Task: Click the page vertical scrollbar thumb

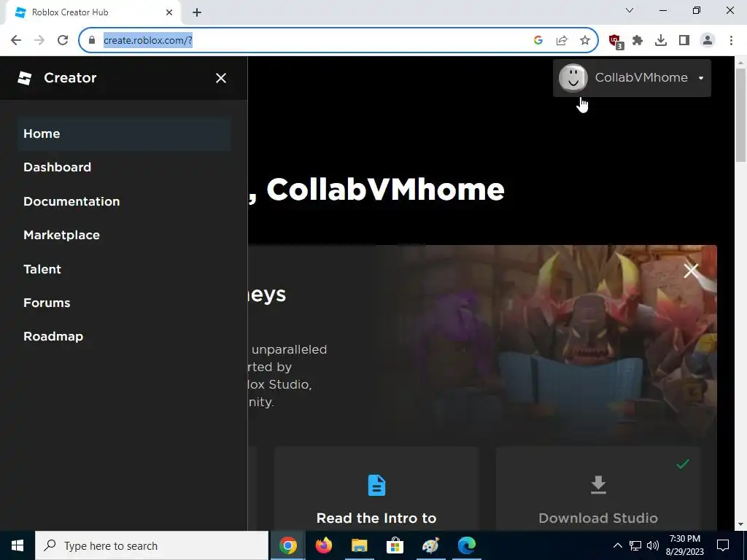Action: point(741,115)
